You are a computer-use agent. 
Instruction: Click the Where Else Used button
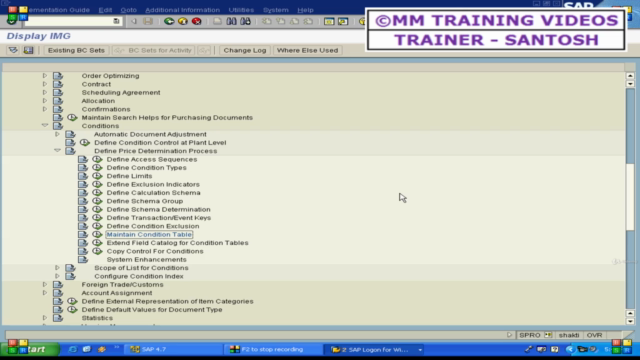[x=307, y=50]
